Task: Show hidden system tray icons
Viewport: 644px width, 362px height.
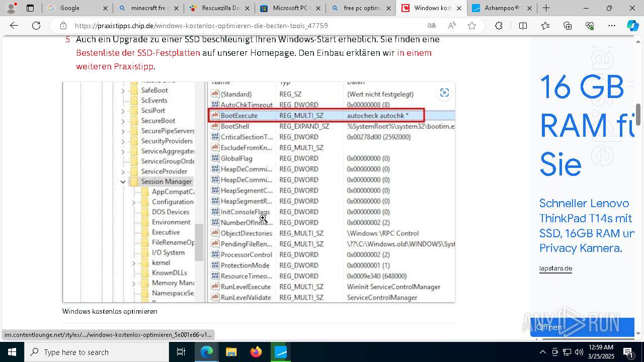Action: click(x=542, y=352)
